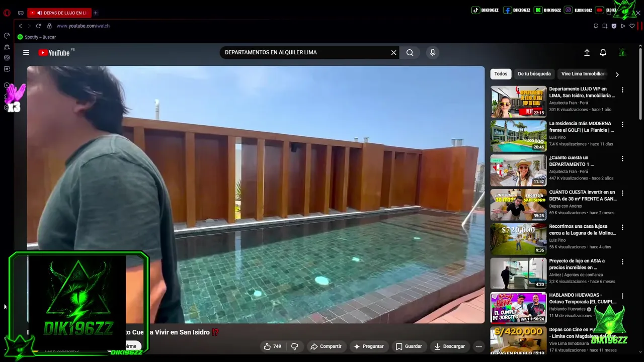The width and height of the screenshot is (644, 362).
Task: Open options menu for Proyecto de lujo en ASIA
Action: point(622,262)
